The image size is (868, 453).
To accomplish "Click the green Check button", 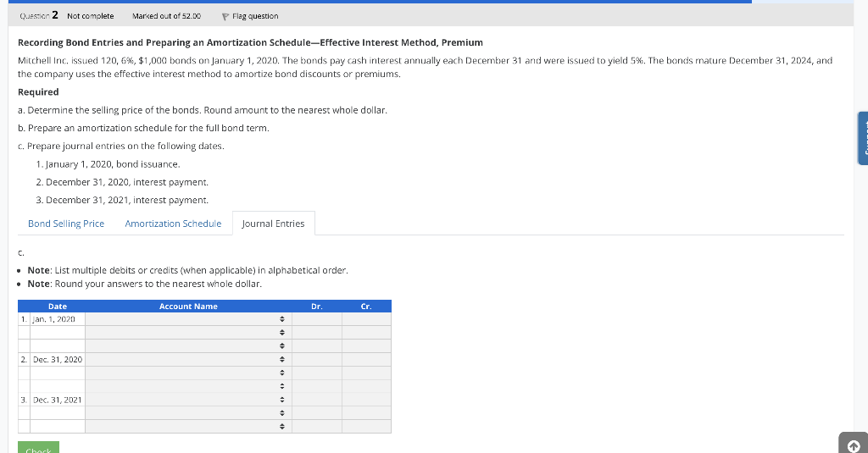I will point(38,447).
